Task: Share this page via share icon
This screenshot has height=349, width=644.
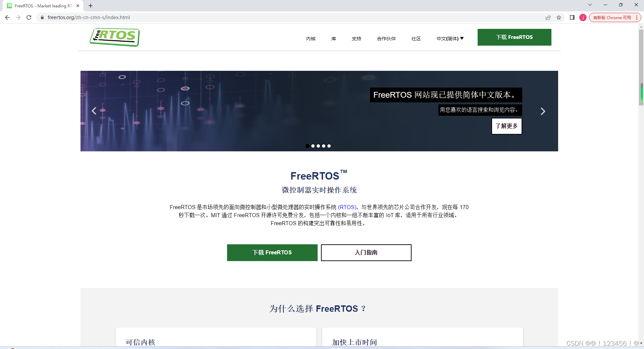Action: click(x=548, y=17)
